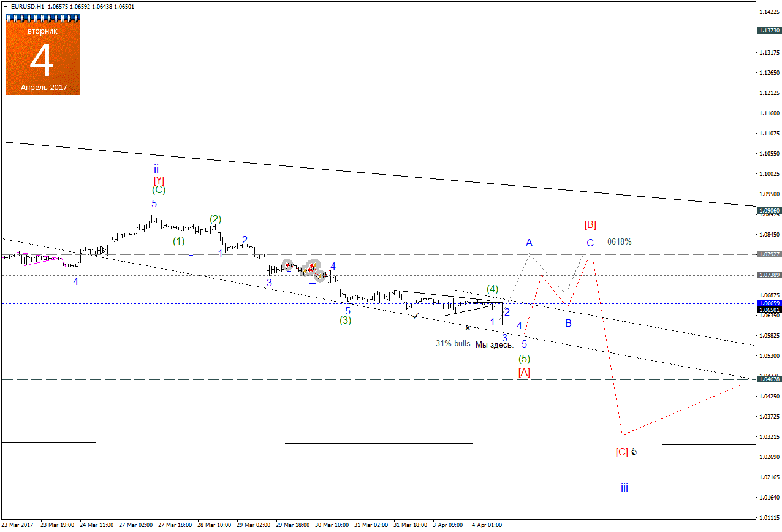Image resolution: width=782 pixels, height=532 pixels.
Task: Select the purple wave label ii
Action: click(156, 169)
